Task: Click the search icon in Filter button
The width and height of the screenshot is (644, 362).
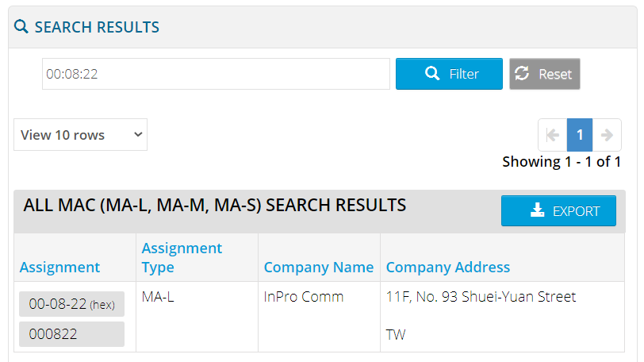Action: tap(432, 74)
